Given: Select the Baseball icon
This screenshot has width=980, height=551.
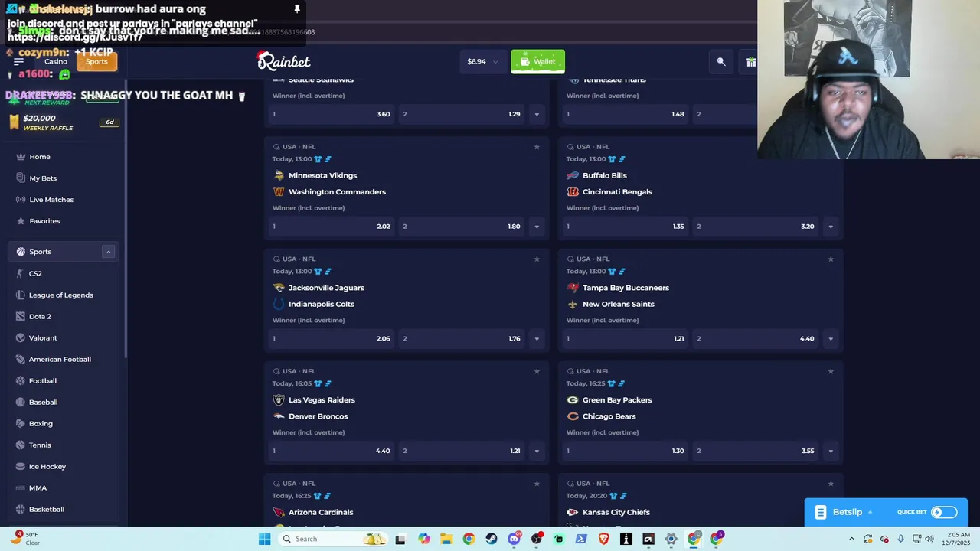Looking at the screenshot, I should (x=21, y=402).
